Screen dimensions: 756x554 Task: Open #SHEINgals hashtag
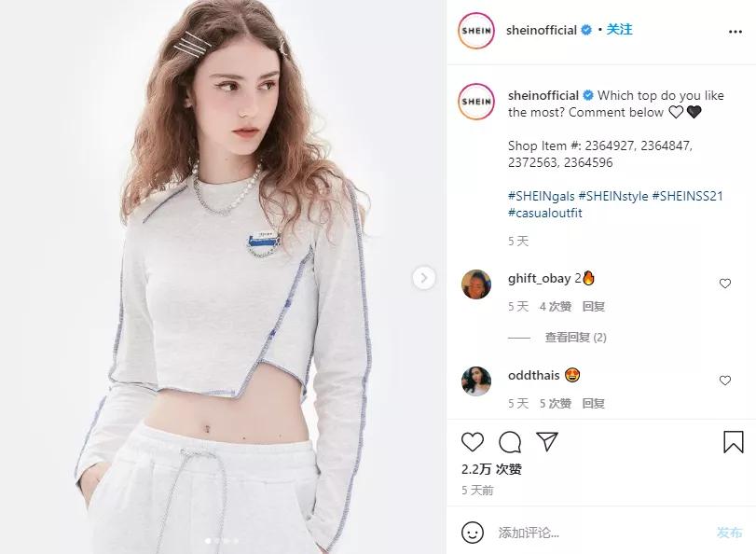[x=541, y=196]
